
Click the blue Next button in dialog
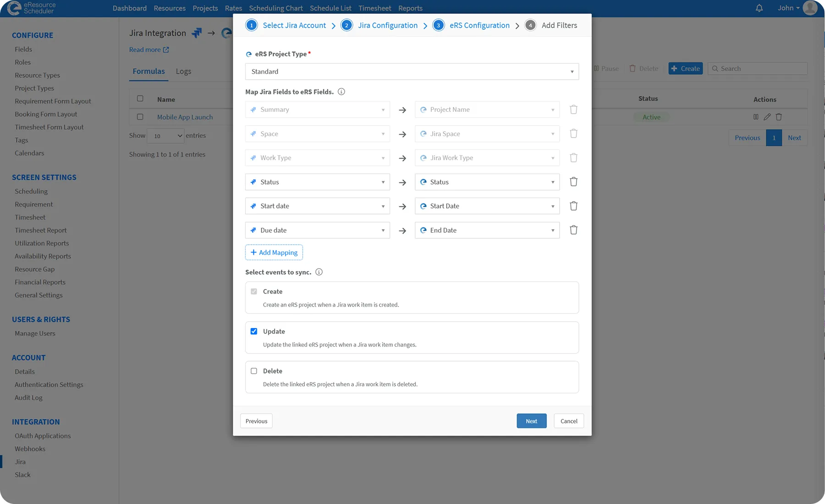532,421
